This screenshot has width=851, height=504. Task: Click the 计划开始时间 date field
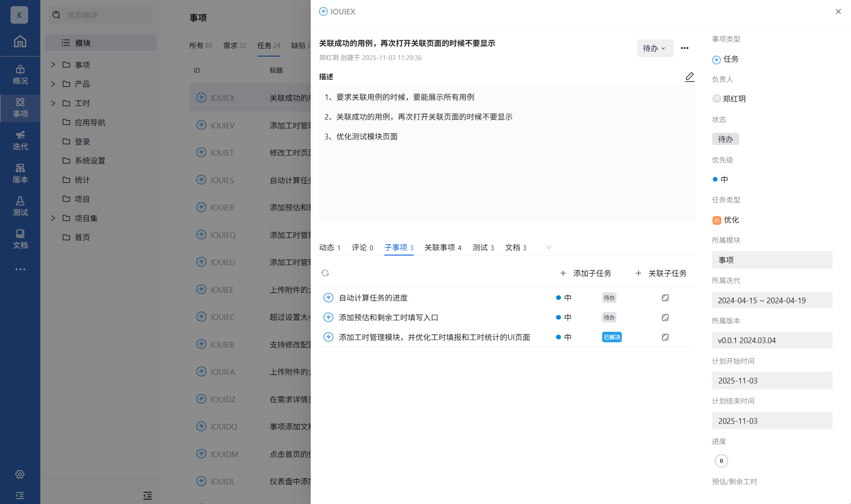772,380
